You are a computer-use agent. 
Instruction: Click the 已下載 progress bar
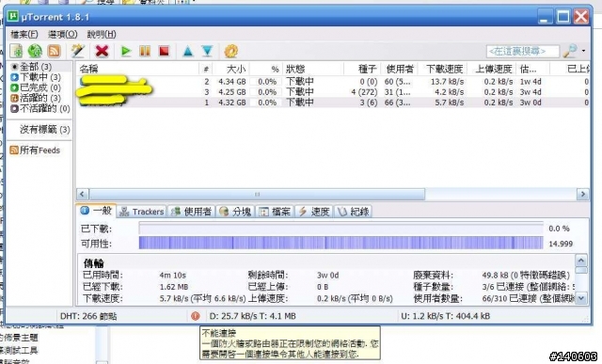click(341, 229)
